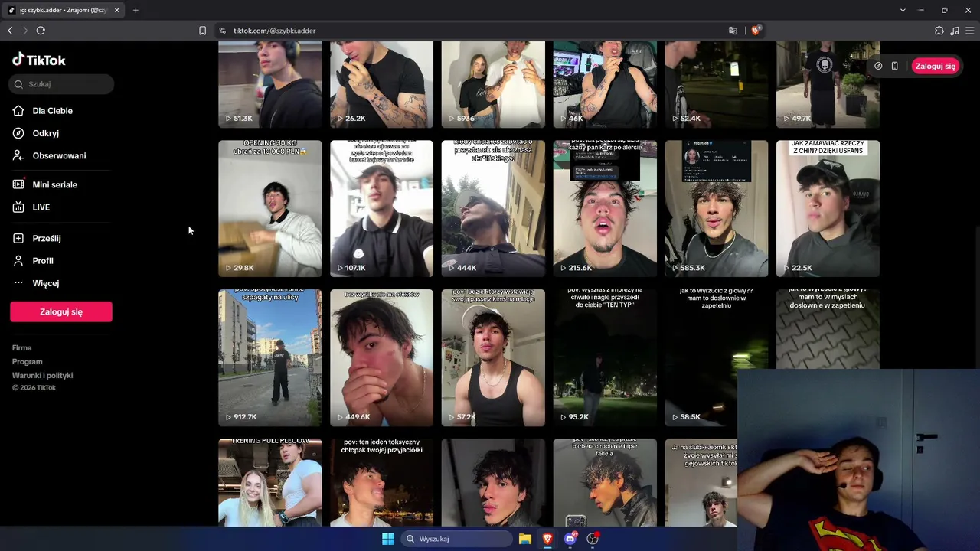Open Warunki i polityki footer link

coord(42,376)
